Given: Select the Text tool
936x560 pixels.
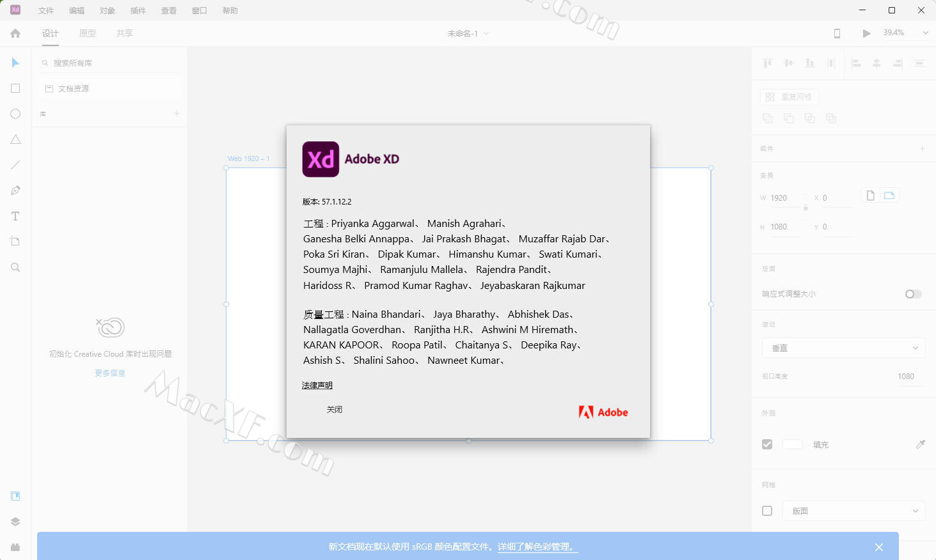Looking at the screenshot, I should pos(15,216).
